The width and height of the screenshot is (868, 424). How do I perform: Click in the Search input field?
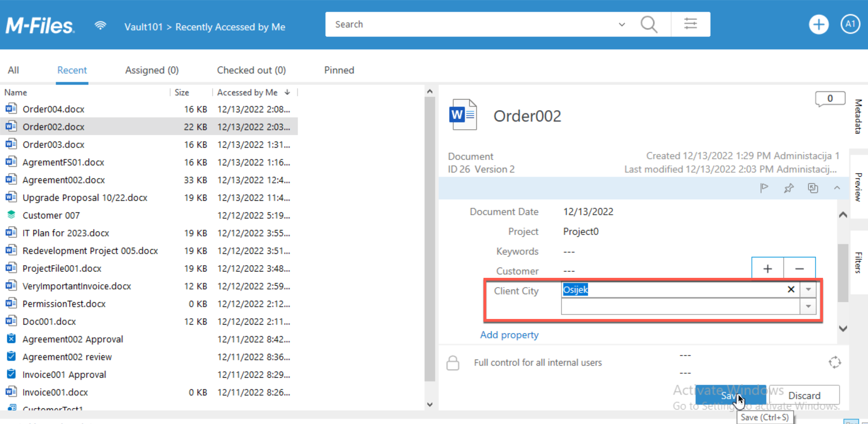(x=472, y=24)
